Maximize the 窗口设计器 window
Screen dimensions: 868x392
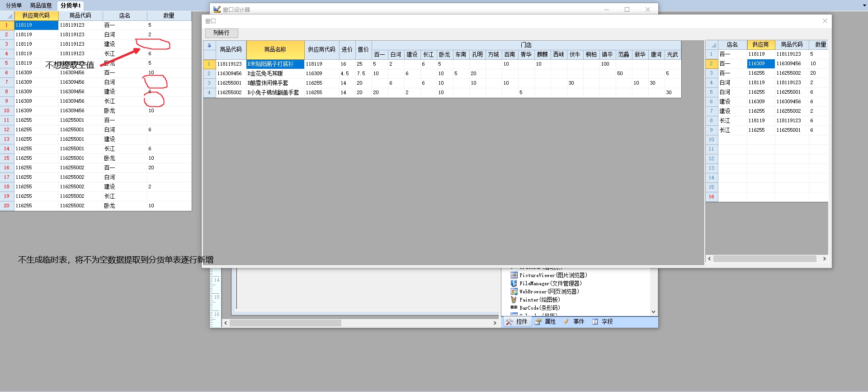[627, 10]
